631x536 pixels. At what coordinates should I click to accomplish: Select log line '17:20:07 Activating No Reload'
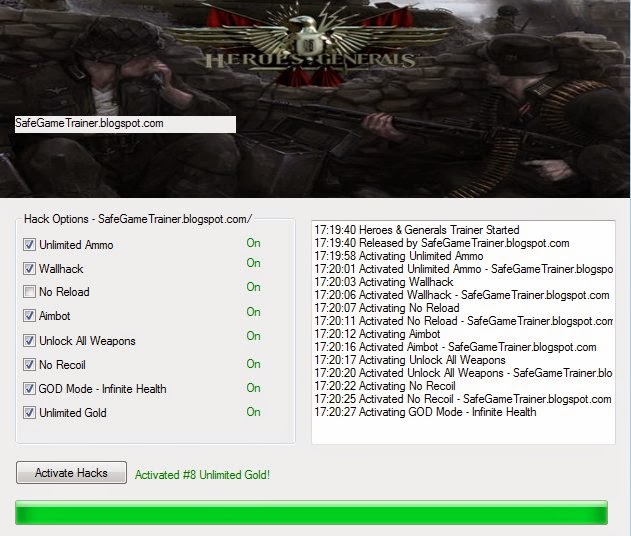[387, 308]
